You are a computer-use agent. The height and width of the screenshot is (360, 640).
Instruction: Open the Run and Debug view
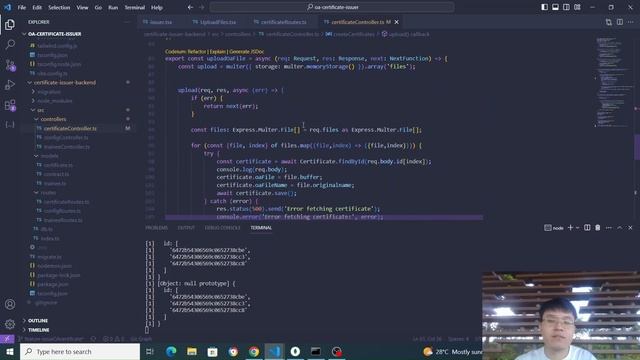tap(10, 84)
